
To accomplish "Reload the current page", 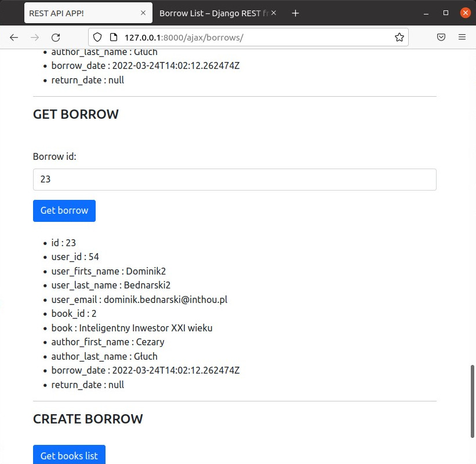I will (x=56, y=37).
